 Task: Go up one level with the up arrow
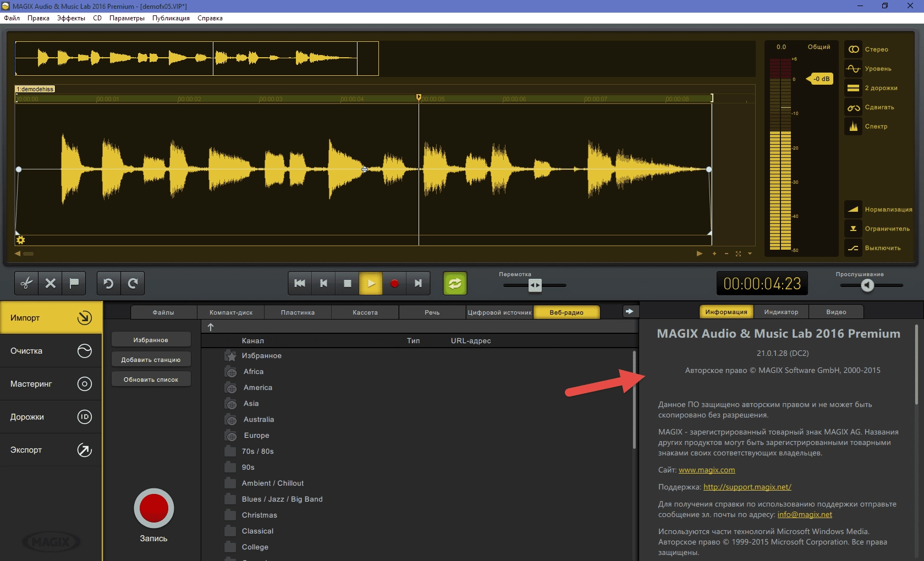pyautogui.click(x=211, y=327)
